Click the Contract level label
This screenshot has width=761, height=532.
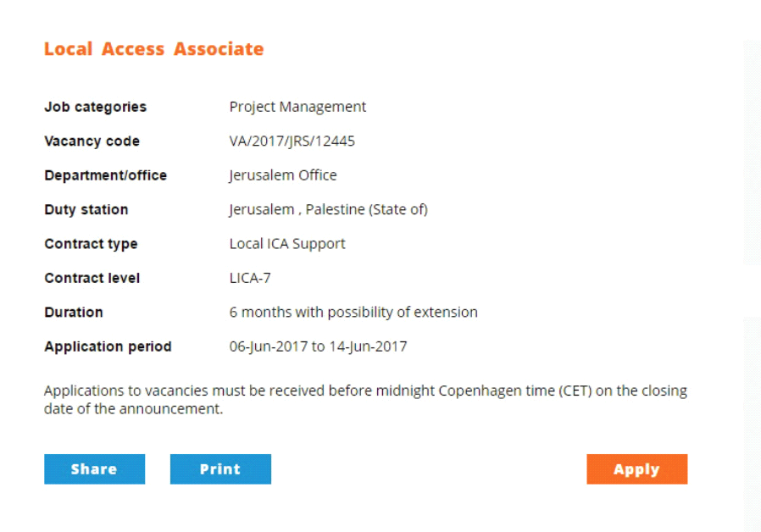click(x=92, y=278)
